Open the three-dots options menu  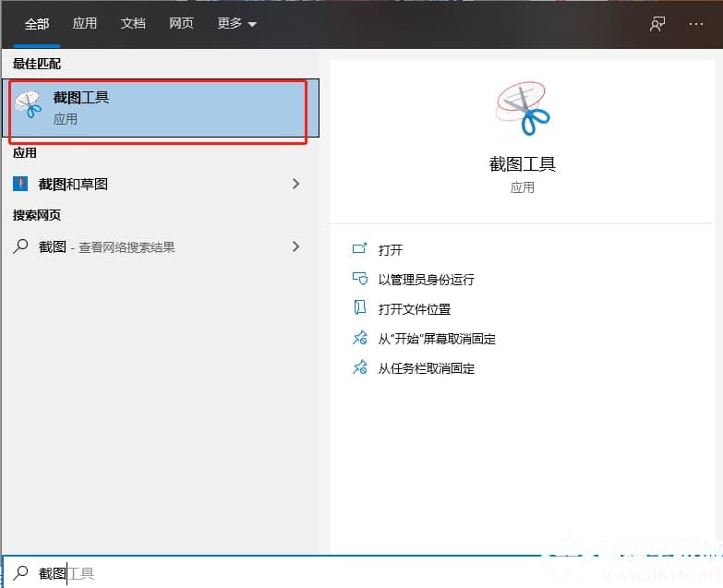click(x=696, y=24)
